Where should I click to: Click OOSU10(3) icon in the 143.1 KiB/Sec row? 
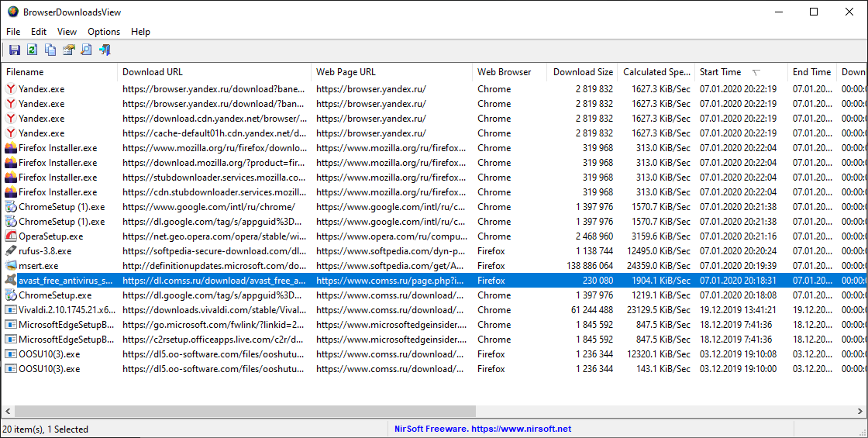click(11, 369)
